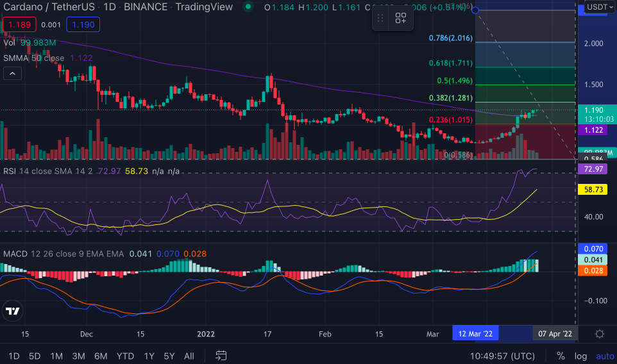Select the 1M time range
The image size is (617, 364).
click(x=56, y=356)
